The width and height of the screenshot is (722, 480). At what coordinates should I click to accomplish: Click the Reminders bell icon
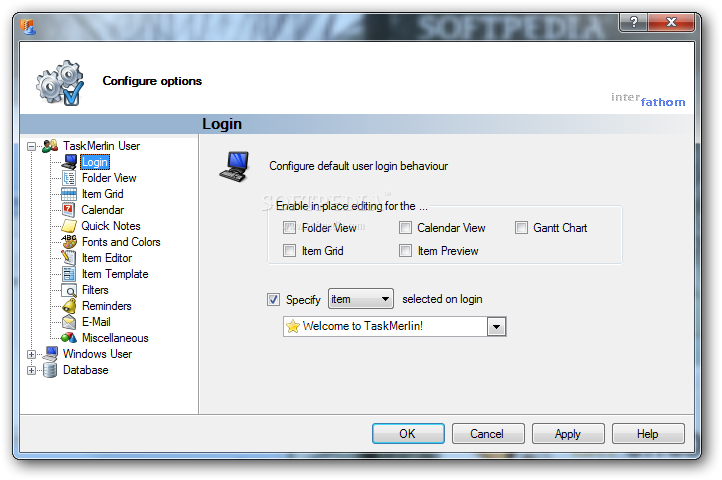coord(69,306)
